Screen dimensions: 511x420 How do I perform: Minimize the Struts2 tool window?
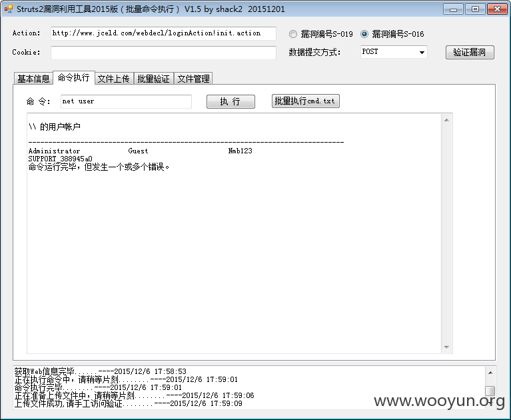point(453,9)
